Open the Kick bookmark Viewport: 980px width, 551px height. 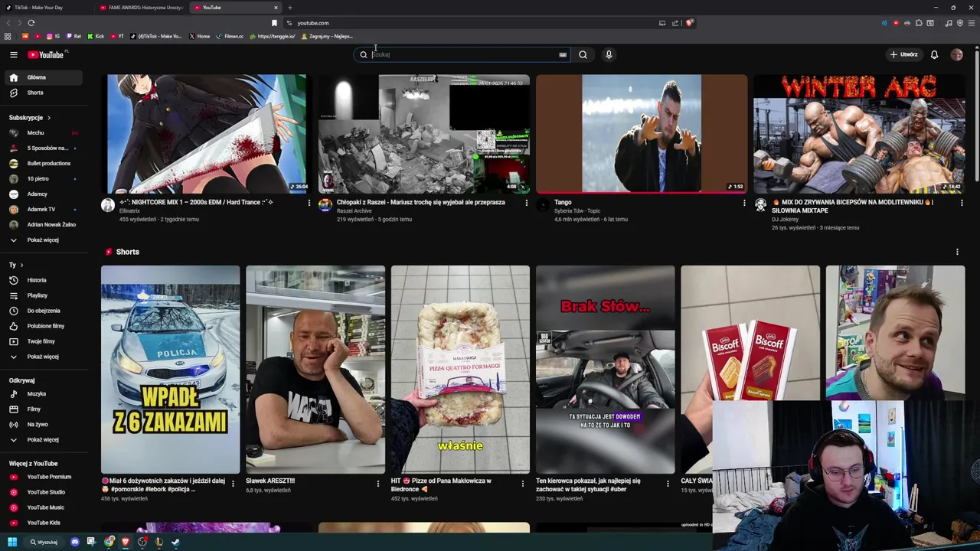[x=96, y=36]
